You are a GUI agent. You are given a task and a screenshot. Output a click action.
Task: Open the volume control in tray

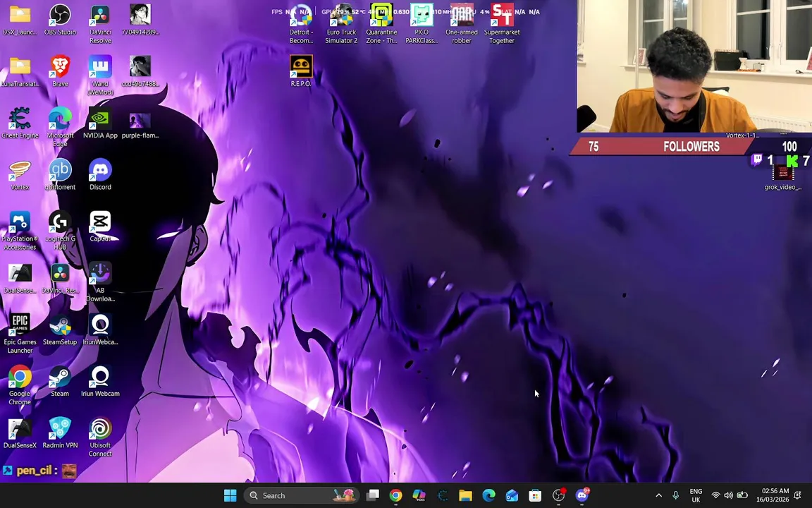coord(729,495)
